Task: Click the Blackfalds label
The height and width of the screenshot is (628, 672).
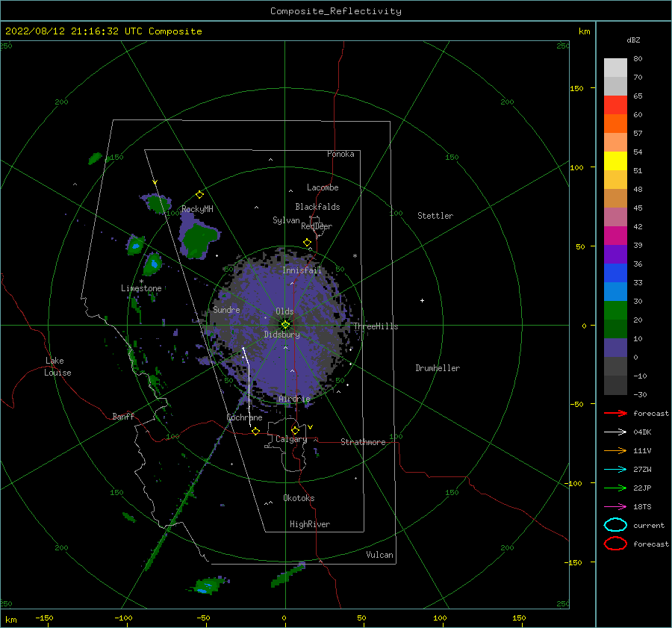Action: [317, 207]
